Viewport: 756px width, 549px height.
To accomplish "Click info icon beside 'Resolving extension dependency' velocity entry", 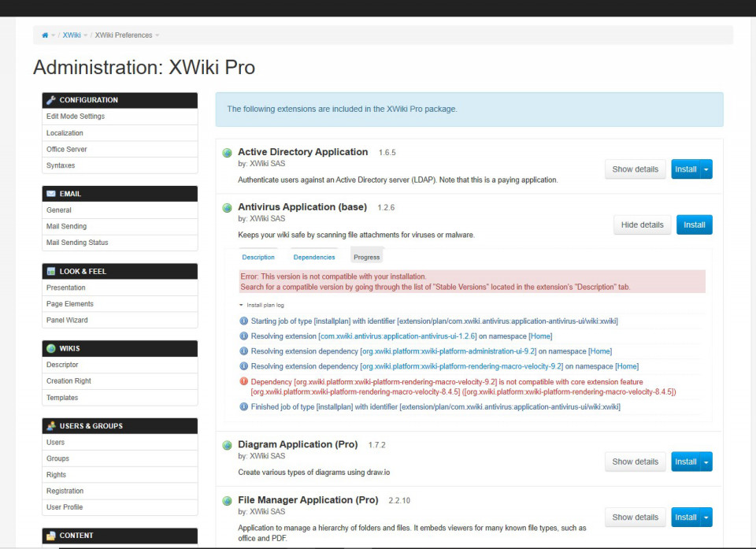I will pyautogui.click(x=244, y=366).
